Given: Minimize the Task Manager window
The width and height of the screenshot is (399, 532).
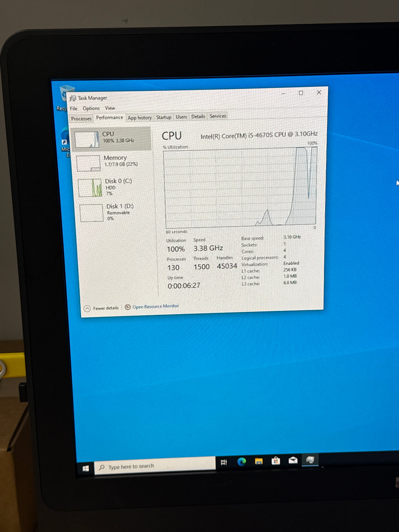Looking at the screenshot, I should tap(283, 93).
